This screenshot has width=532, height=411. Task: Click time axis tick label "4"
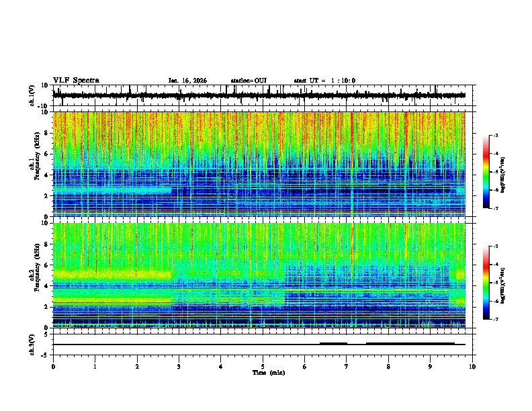221,367
